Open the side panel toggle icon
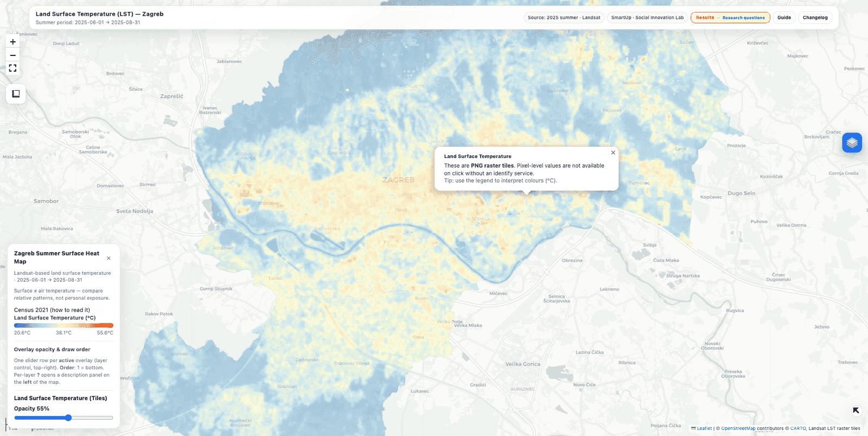This screenshot has width=868, height=436. point(16,94)
